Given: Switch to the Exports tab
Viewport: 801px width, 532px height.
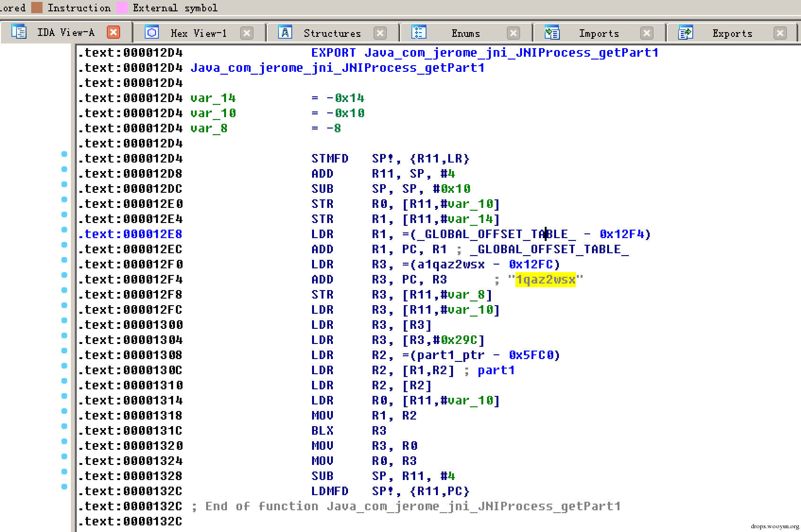Looking at the screenshot, I should (732, 34).
